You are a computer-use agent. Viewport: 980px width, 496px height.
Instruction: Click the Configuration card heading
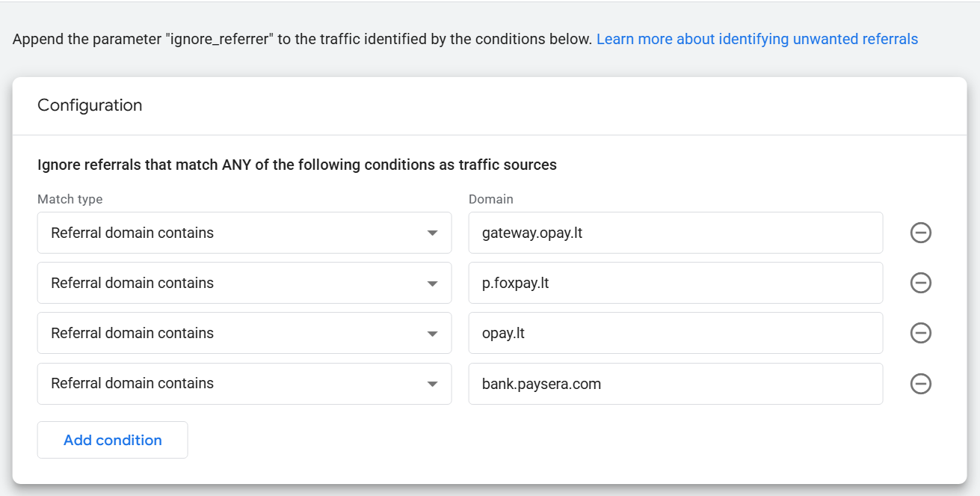[x=90, y=105]
